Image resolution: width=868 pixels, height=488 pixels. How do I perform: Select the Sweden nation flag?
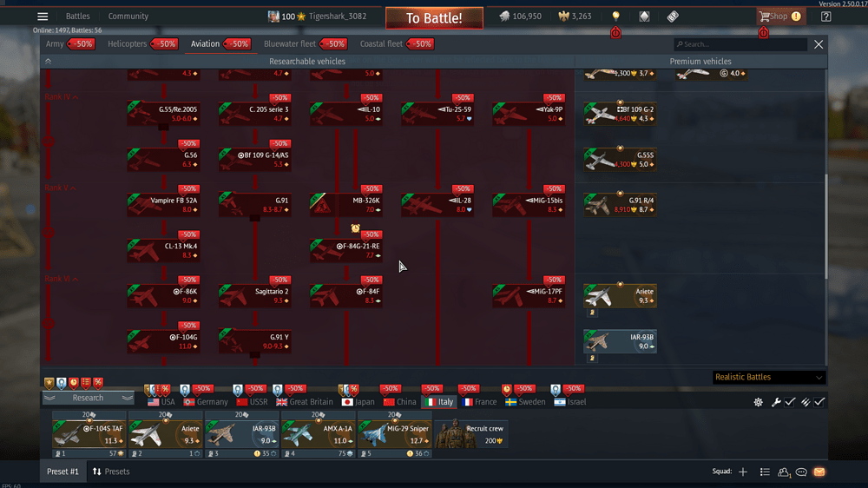[x=525, y=402]
